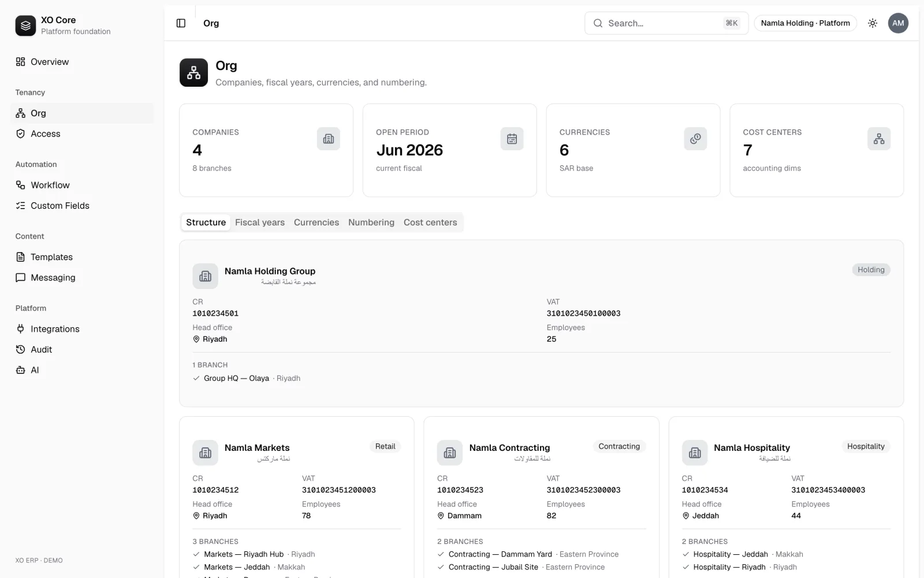Switch to the Cost centers tab
Screen dimensions: 924x578
tap(430, 223)
